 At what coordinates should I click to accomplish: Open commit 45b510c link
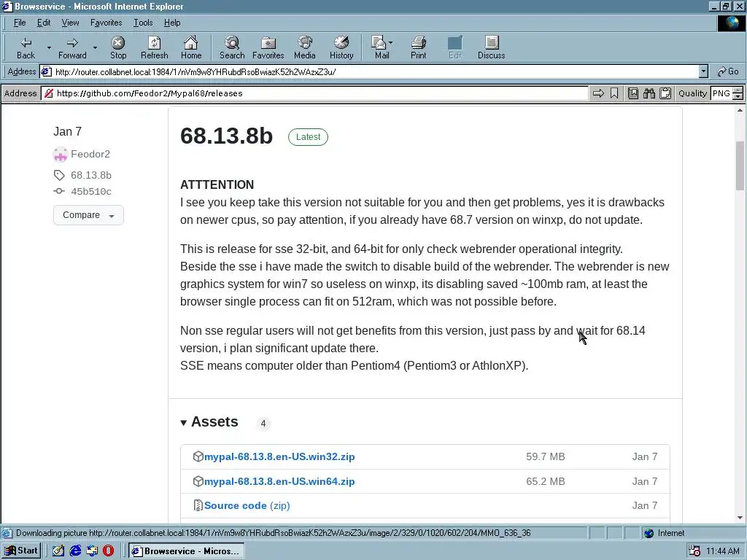(91, 192)
